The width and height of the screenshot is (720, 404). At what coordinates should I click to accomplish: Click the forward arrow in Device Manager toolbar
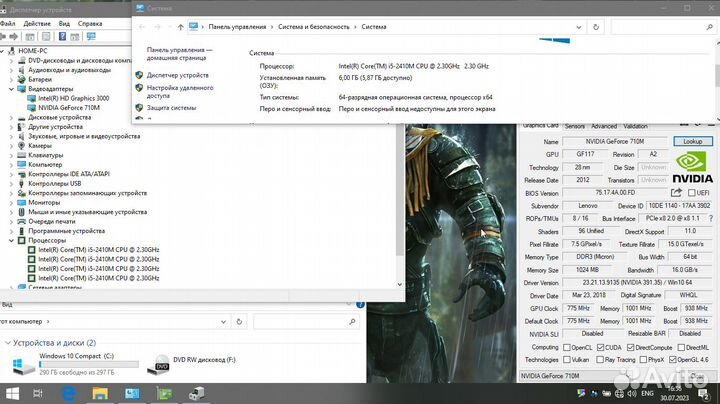point(14,36)
